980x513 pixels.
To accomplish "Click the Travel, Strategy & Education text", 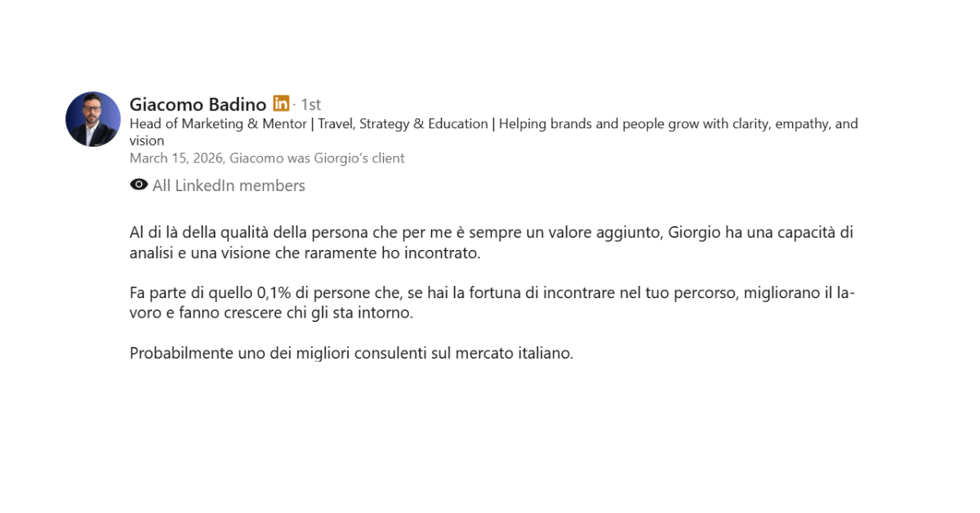I will coord(403,124).
